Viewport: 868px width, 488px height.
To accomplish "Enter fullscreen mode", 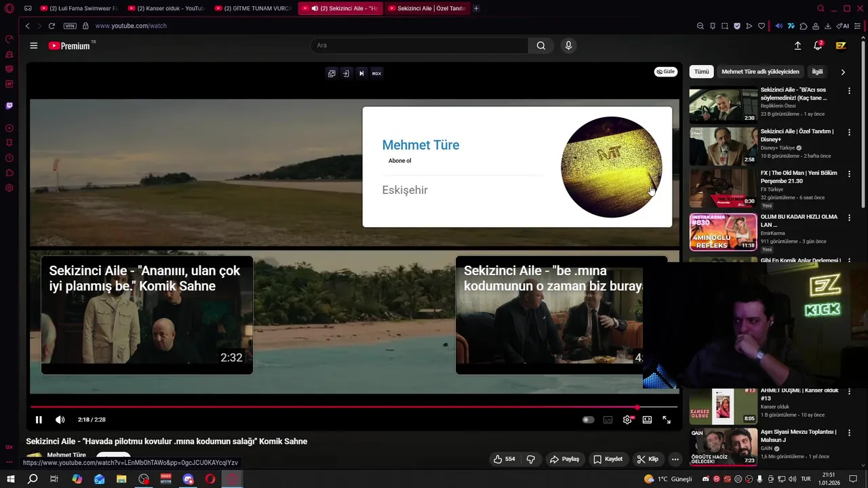I will [667, 420].
